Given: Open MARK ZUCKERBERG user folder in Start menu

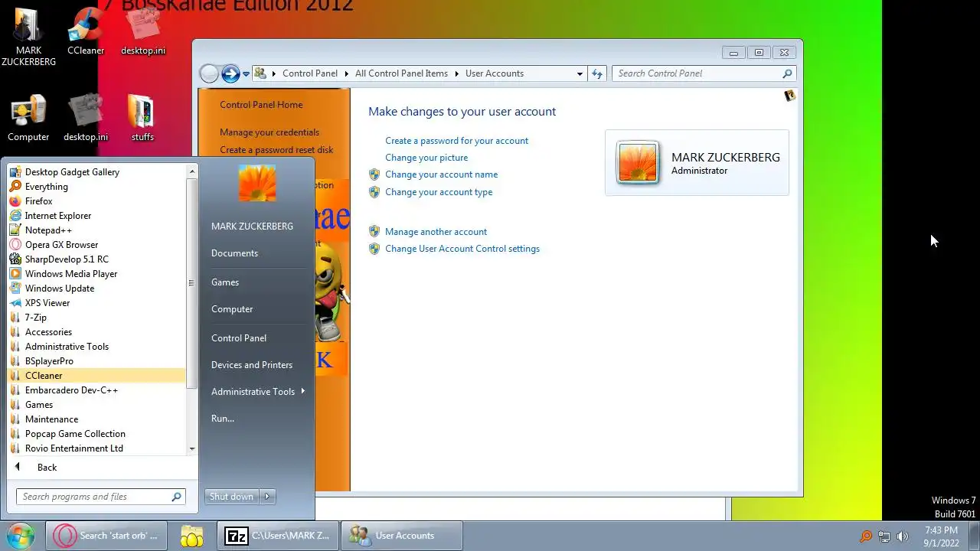Looking at the screenshot, I should pos(252,227).
